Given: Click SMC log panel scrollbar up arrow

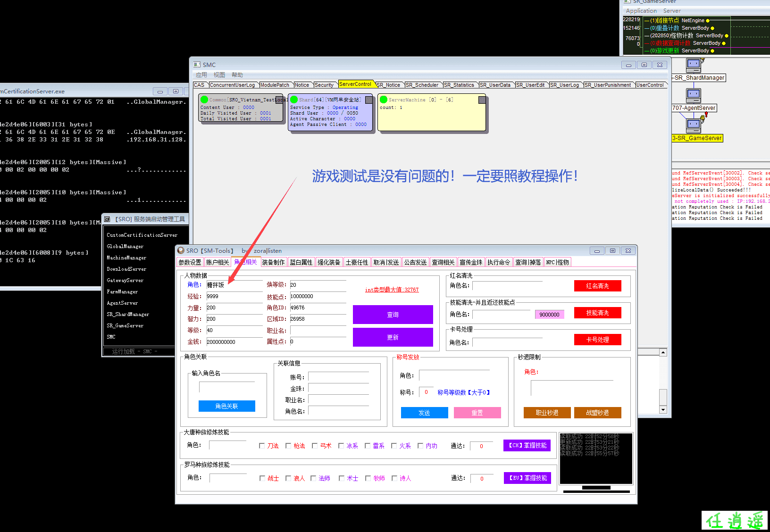Looking at the screenshot, I should pyautogui.click(x=663, y=352).
